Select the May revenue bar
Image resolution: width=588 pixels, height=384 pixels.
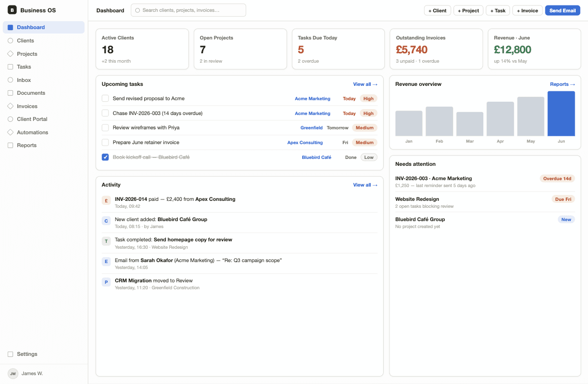click(x=531, y=116)
